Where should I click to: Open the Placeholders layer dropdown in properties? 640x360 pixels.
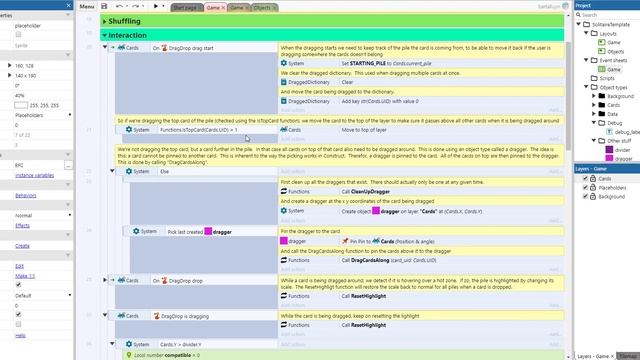[x=70, y=115]
